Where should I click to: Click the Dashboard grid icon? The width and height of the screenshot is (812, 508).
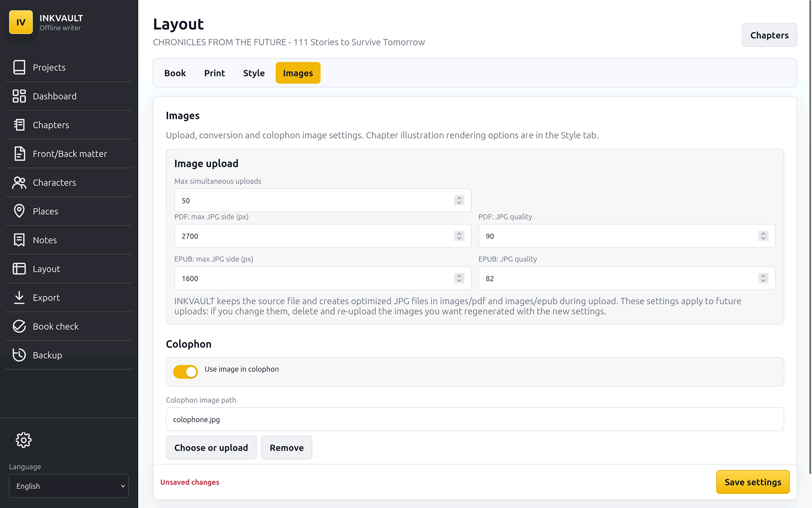(19, 96)
